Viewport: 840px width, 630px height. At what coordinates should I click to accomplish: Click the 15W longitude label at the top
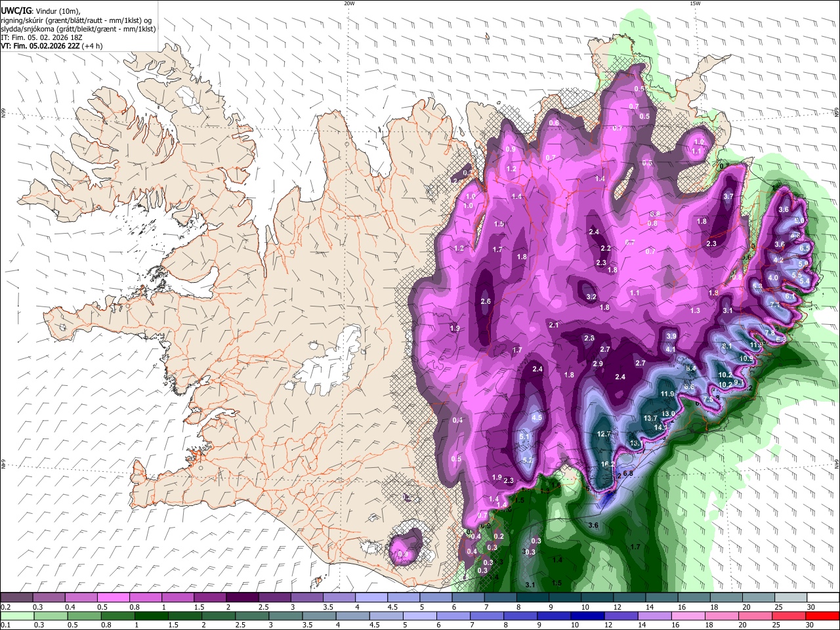(694, 3)
